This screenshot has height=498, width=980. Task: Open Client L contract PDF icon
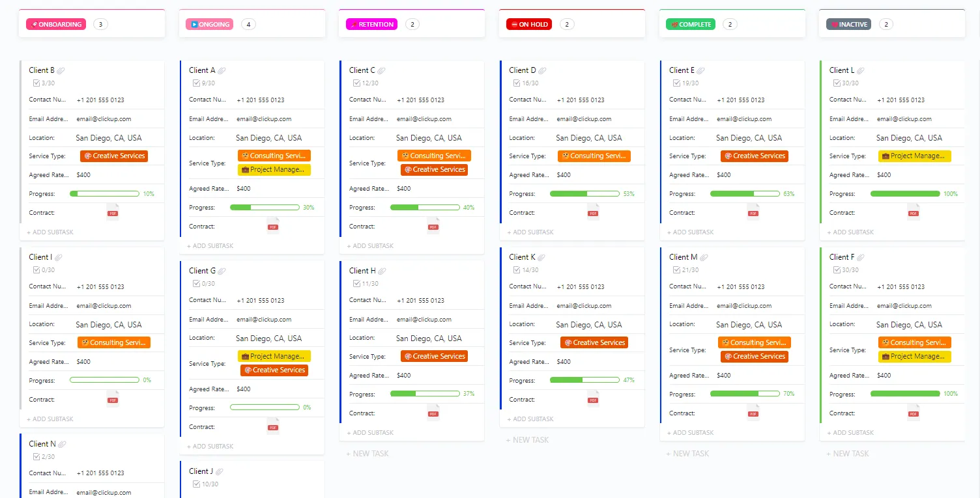pos(914,212)
